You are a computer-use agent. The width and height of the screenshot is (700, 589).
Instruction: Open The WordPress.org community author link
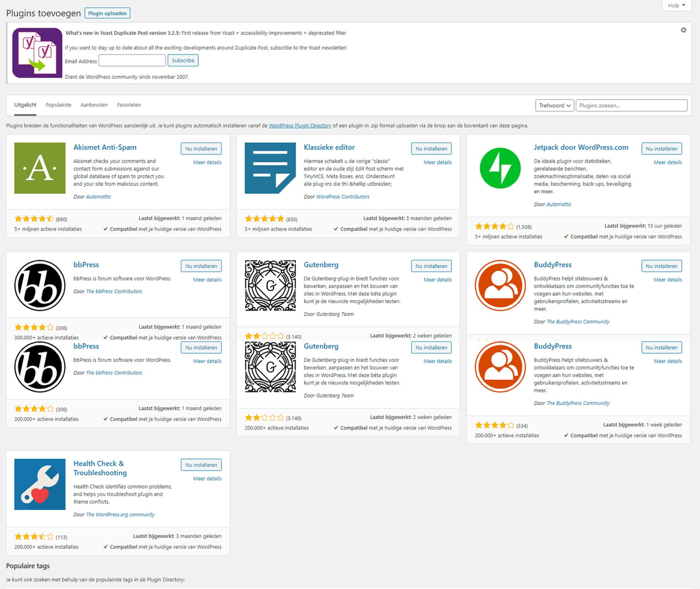120,515
